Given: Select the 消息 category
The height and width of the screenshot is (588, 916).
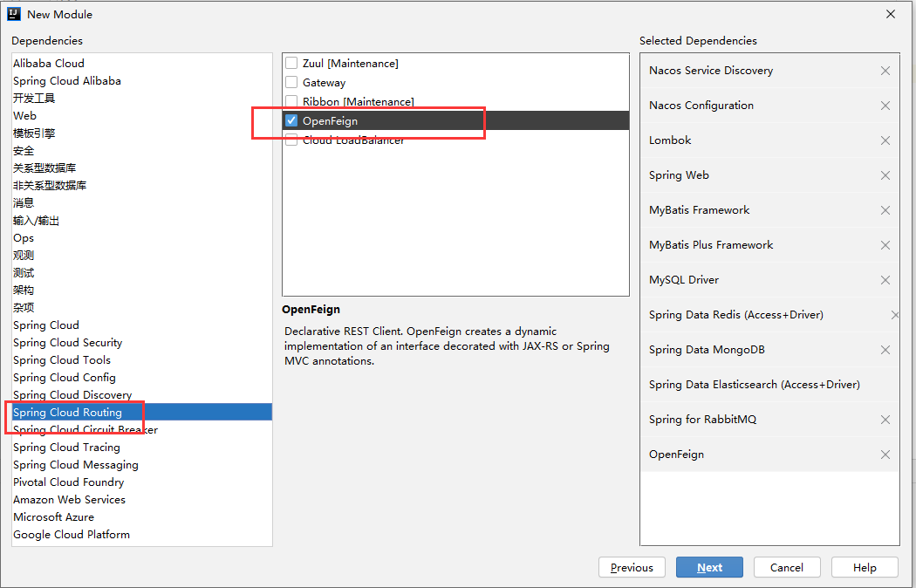Looking at the screenshot, I should [x=142, y=203].
